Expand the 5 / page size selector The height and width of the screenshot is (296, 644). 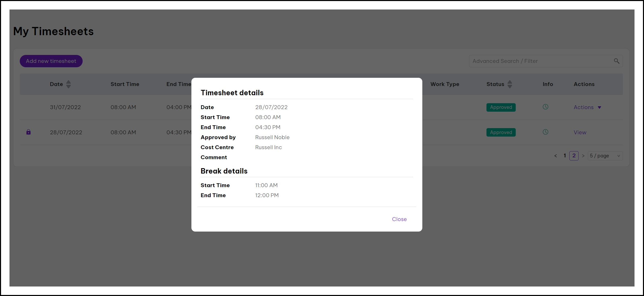(605, 156)
